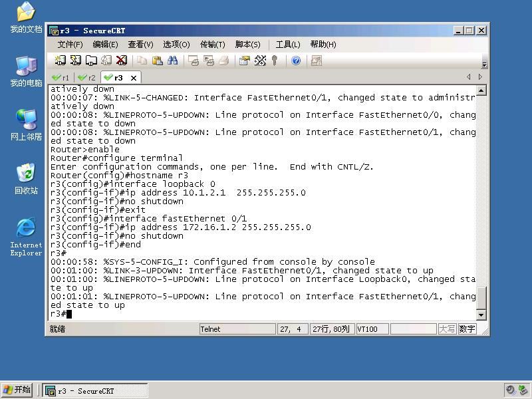Open the 工具(L) menu
532x399 pixels.
(288, 45)
